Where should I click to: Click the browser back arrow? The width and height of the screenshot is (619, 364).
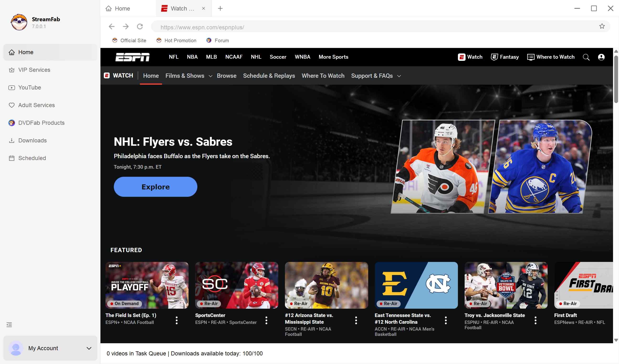coord(112,26)
